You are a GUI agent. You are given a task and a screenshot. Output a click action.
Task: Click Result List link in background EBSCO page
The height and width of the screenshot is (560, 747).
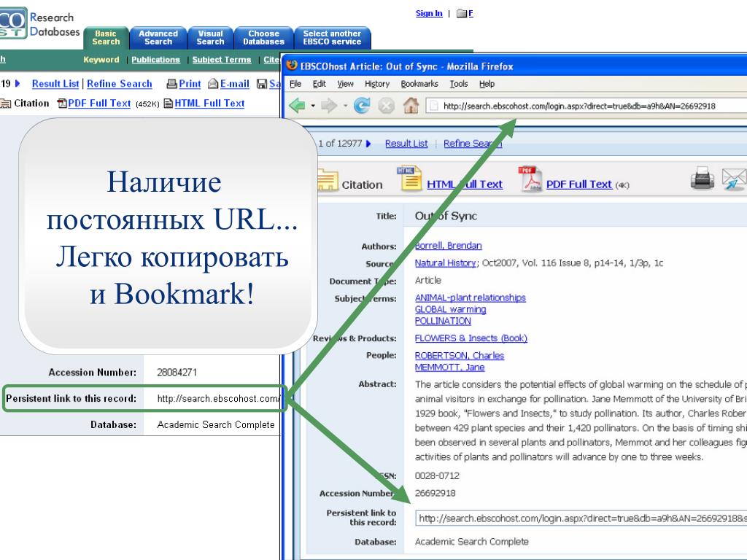[55, 84]
